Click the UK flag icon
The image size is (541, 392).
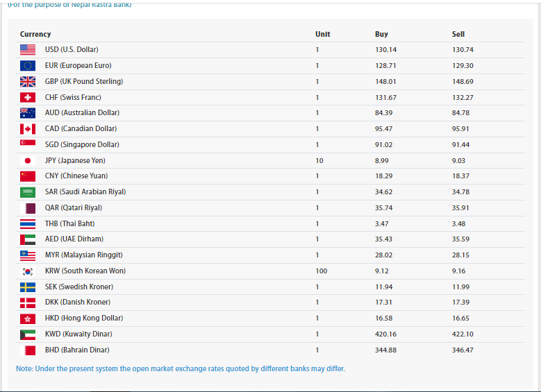(28, 82)
